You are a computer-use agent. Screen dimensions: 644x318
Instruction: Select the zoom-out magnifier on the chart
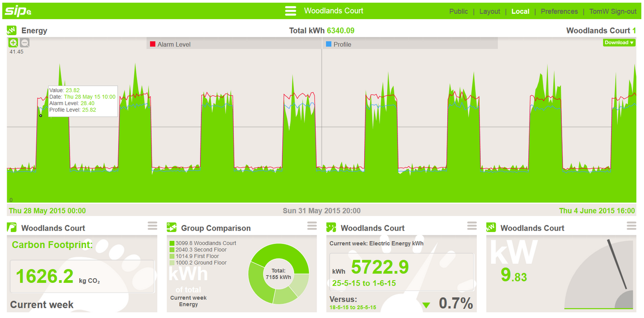coord(24,42)
